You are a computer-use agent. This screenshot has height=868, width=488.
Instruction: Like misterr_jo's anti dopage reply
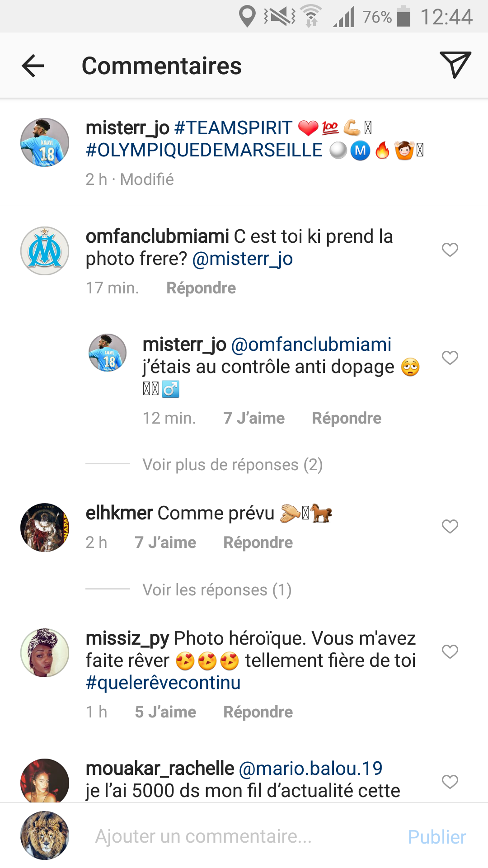tap(450, 358)
